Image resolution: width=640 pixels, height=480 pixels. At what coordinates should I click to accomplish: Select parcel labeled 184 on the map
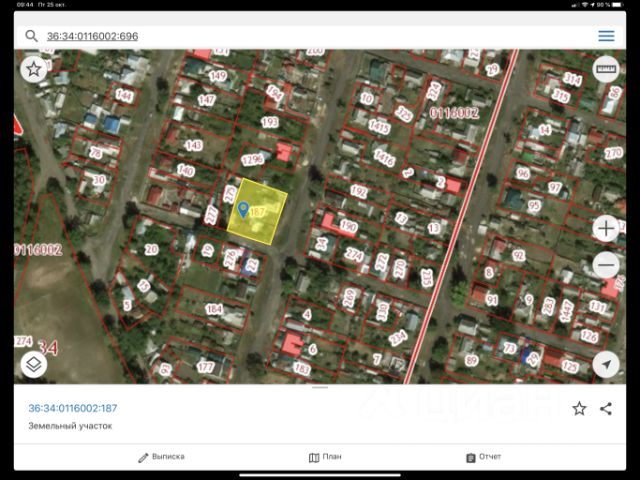pyautogui.click(x=214, y=309)
